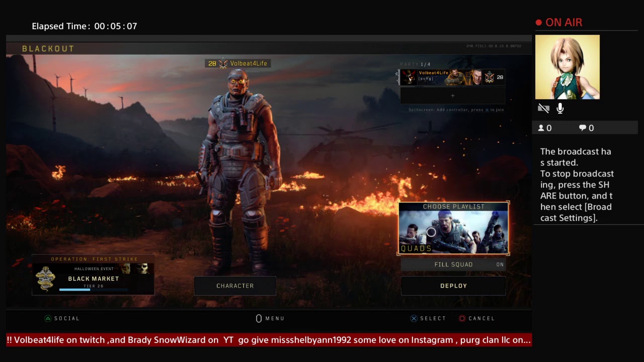
Task: Click the plus to add party member
Action: [x=452, y=96]
